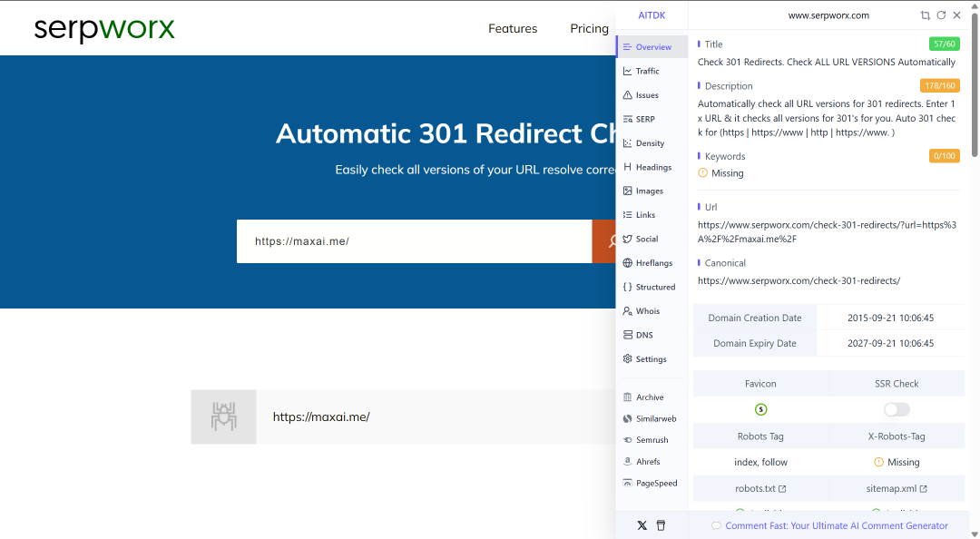Screen dimensions: 980x539
Task: Click the coffee cup icon at panel bottom
Action: [x=661, y=525]
